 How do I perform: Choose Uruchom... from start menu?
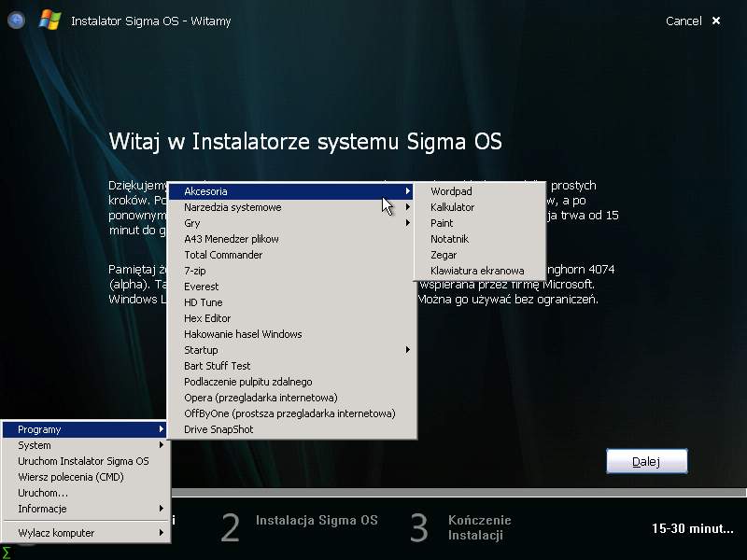coord(85,493)
